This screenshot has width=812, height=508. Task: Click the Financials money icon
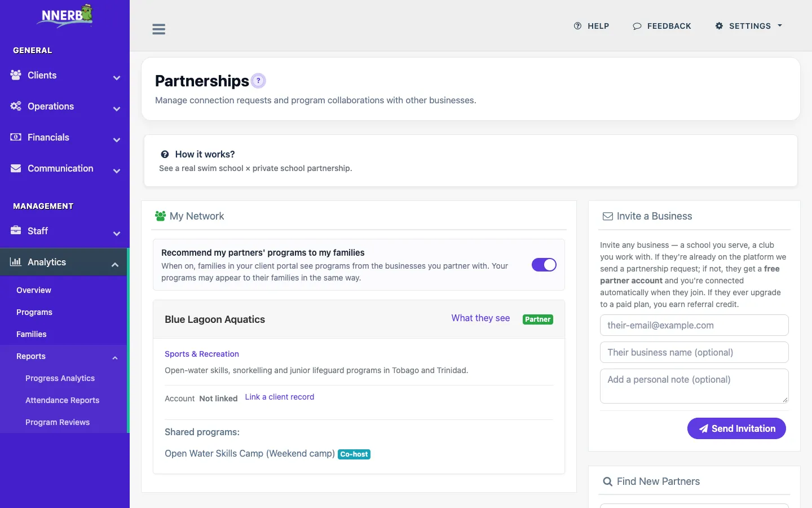click(16, 137)
